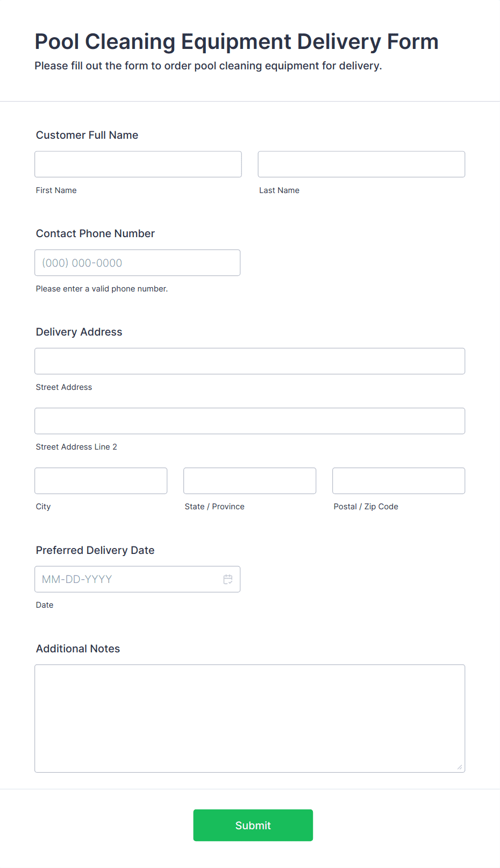Focus the Contact Phone Number field
Viewport: 500px width, 868px height.
coord(138,262)
